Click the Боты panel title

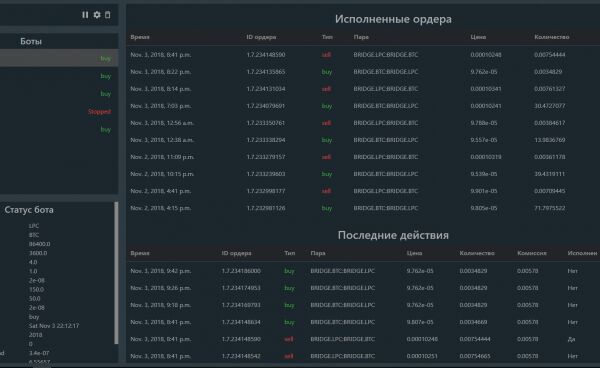pos(31,41)
